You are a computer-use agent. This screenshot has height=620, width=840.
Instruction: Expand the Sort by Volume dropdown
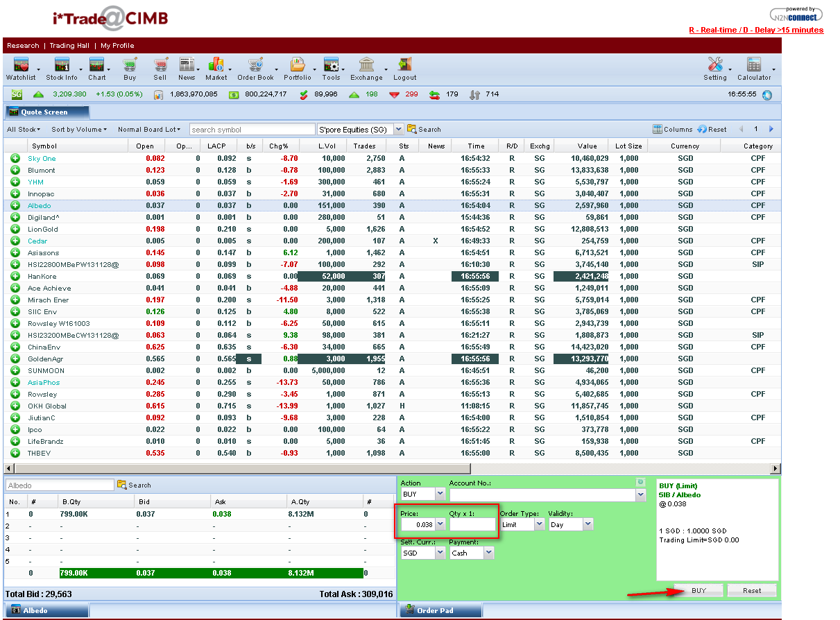79,130
